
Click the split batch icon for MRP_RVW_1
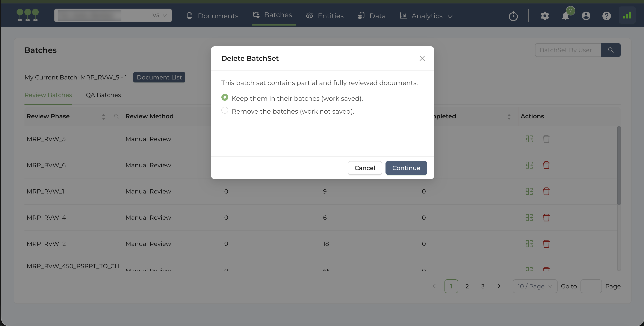pyautogui.click(x=529, y=191)
